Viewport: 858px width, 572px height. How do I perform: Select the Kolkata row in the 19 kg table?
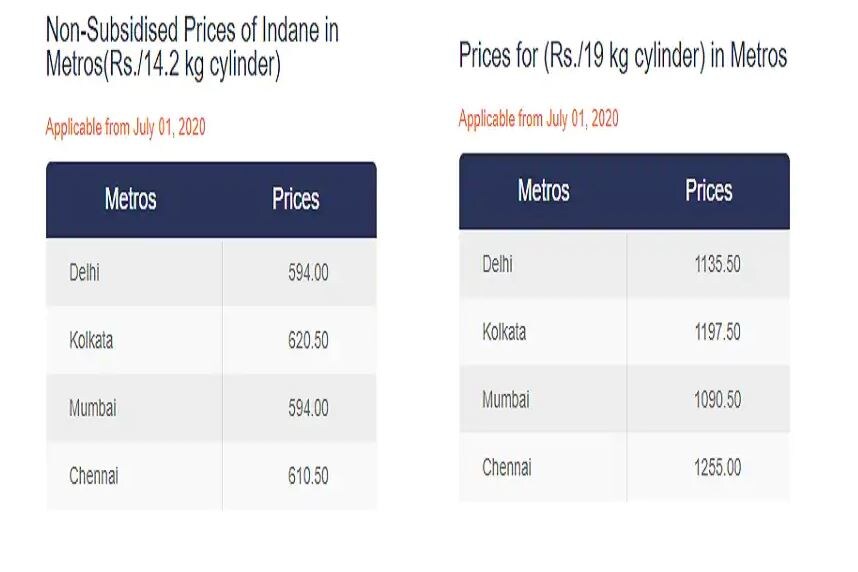(624, 332)
